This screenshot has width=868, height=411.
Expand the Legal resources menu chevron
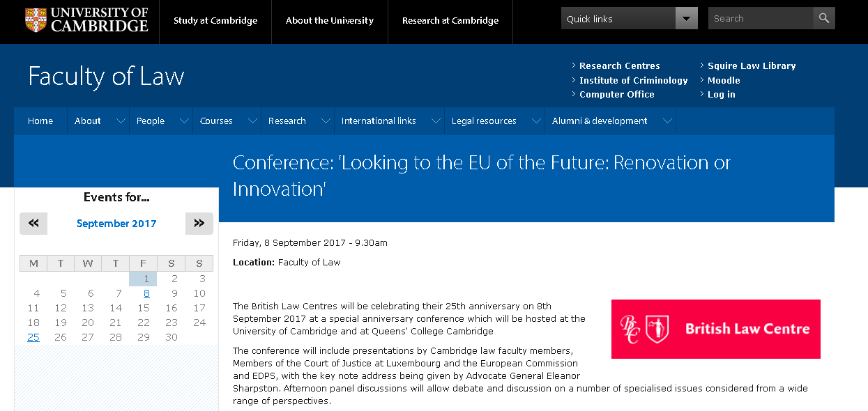pos(536,121)
